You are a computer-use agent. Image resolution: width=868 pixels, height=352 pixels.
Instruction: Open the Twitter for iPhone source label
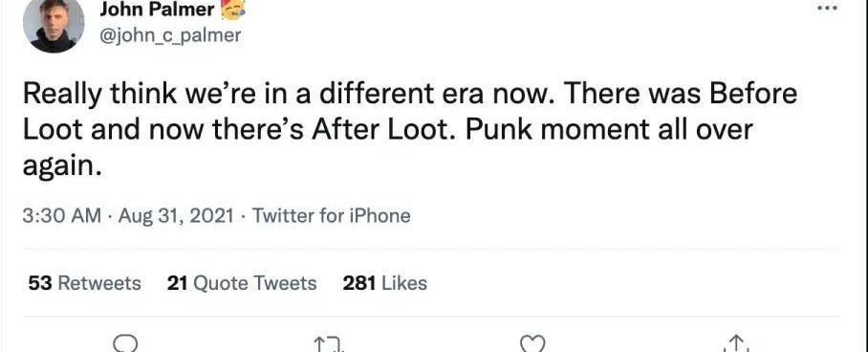click(x=332, y=215)
